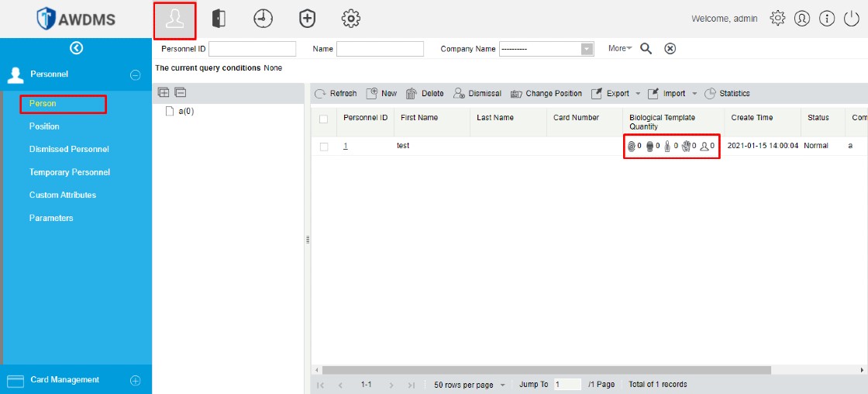Expand the More query options
Screen dimensions: 868x394
[x=620, y=49]
